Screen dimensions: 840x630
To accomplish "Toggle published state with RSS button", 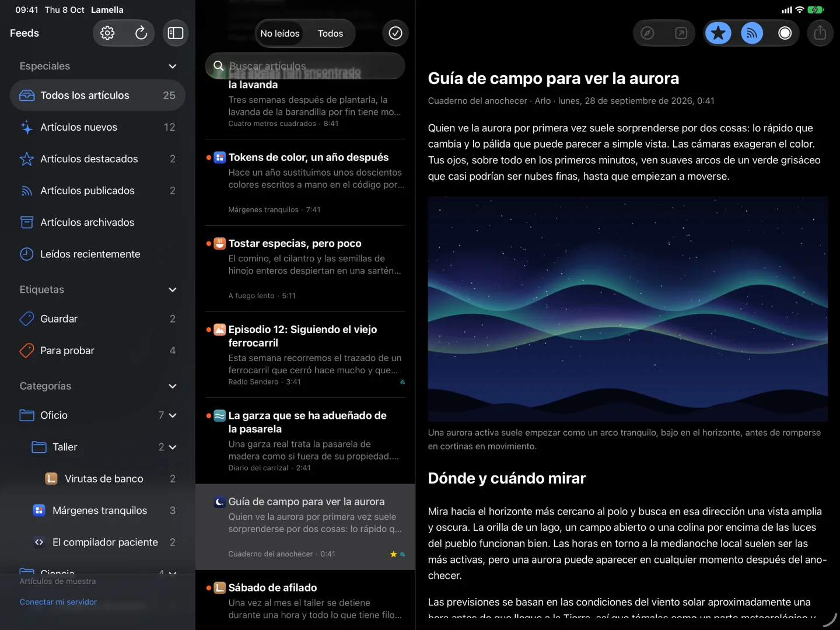I will click(752, 33).
